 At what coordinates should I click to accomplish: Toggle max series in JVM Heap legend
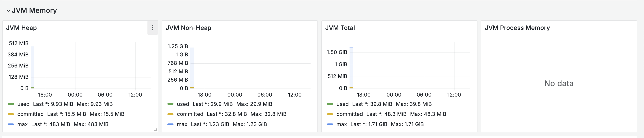click(x=23, y=124)
